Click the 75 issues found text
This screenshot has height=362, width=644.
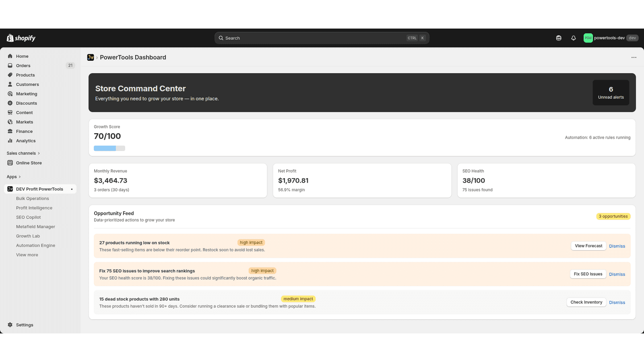tap(477, 190)
